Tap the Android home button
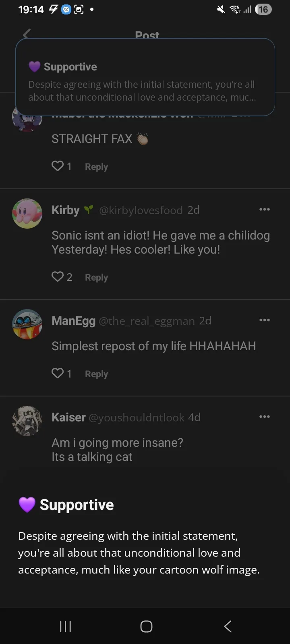This screenshot has width=290, height=644. click(x=146, y=626)
